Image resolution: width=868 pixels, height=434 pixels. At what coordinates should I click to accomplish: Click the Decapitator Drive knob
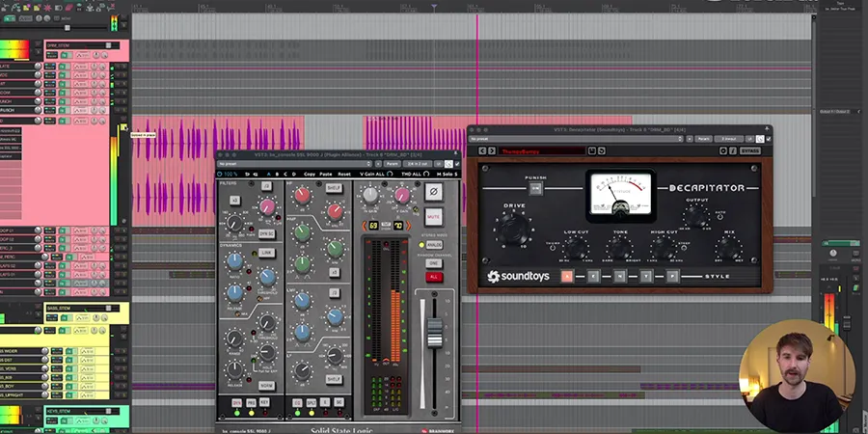(514, 230)
